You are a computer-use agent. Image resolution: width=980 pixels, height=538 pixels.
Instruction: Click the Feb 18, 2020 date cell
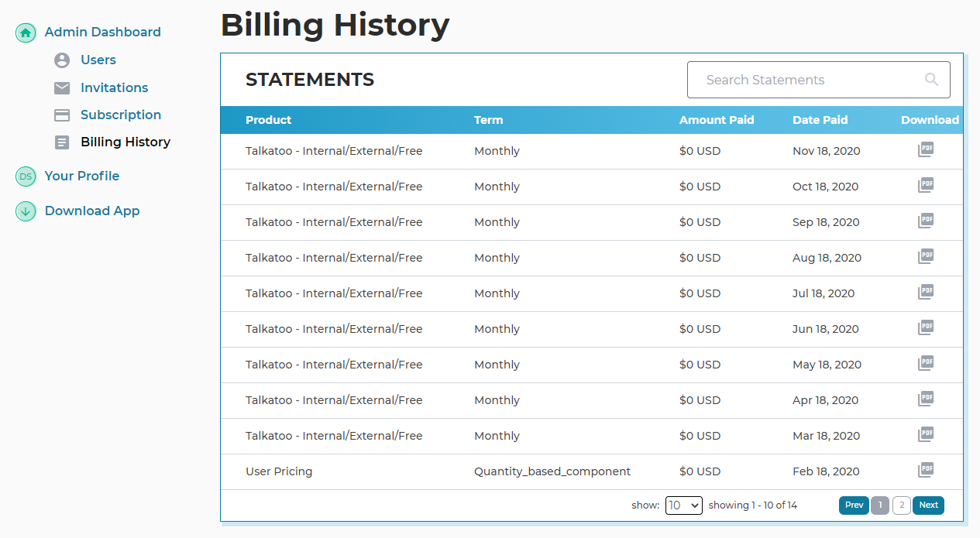[826, 471]
